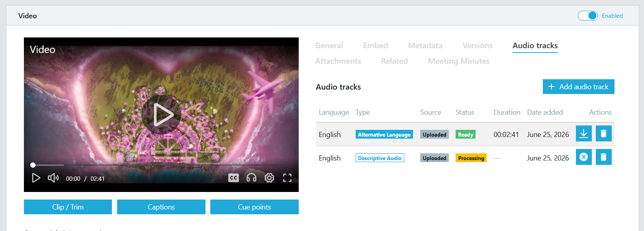Open the Meeting Minutes tab
644x231 pixels.
tap(458, 61)
